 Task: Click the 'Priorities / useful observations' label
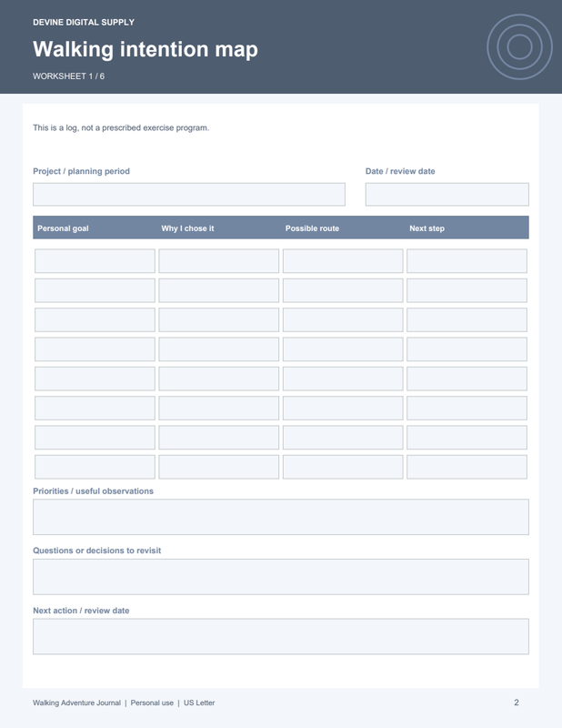coord(94,491)
